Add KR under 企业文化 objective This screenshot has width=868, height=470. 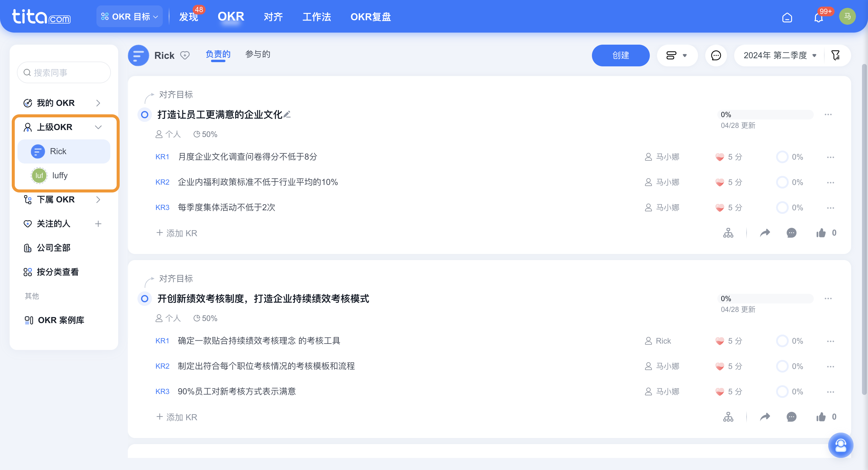coord(177,233)
